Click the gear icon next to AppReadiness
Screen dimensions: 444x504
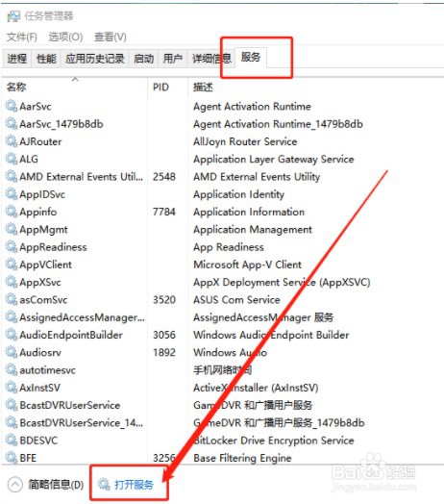click(12, 246)
